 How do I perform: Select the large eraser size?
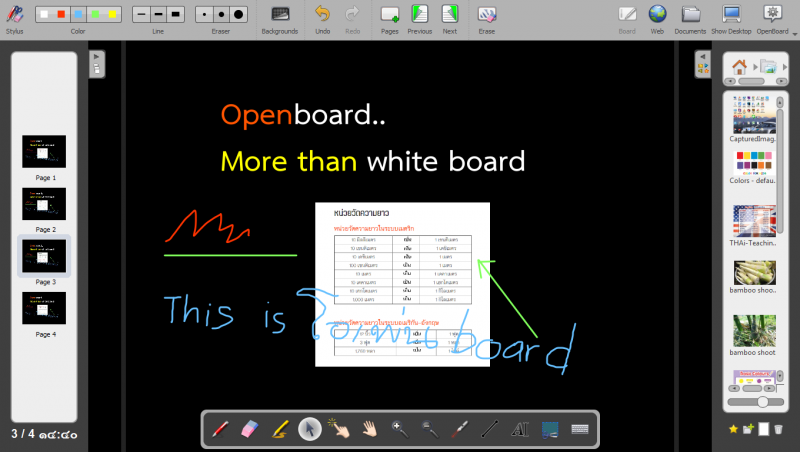point(238,14)
